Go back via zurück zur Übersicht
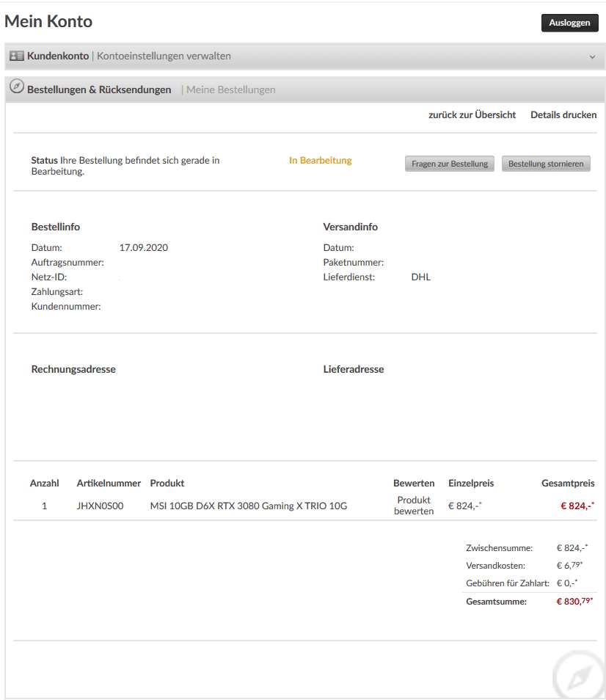This screenshot has height=700, width=606. [x=472, y=114]
